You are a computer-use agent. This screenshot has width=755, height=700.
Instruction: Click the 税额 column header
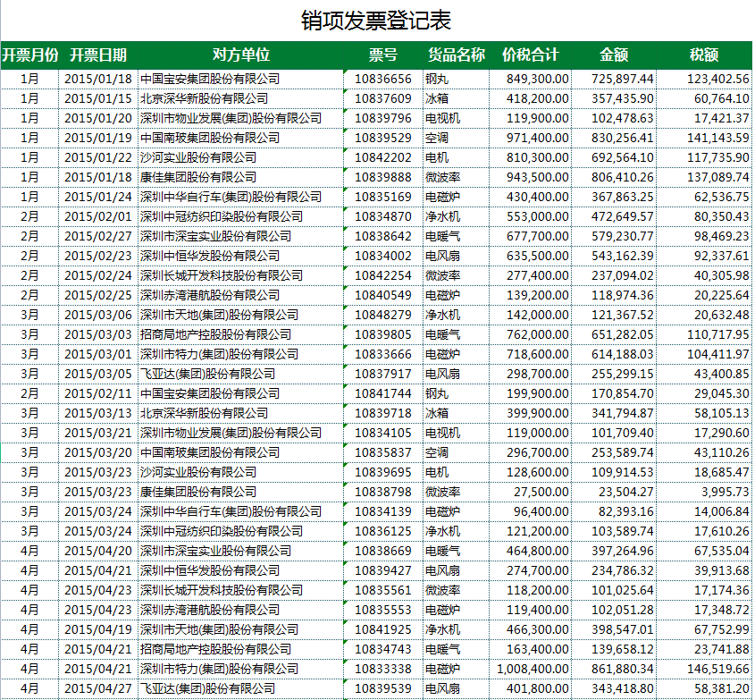(x=704, y=55)
